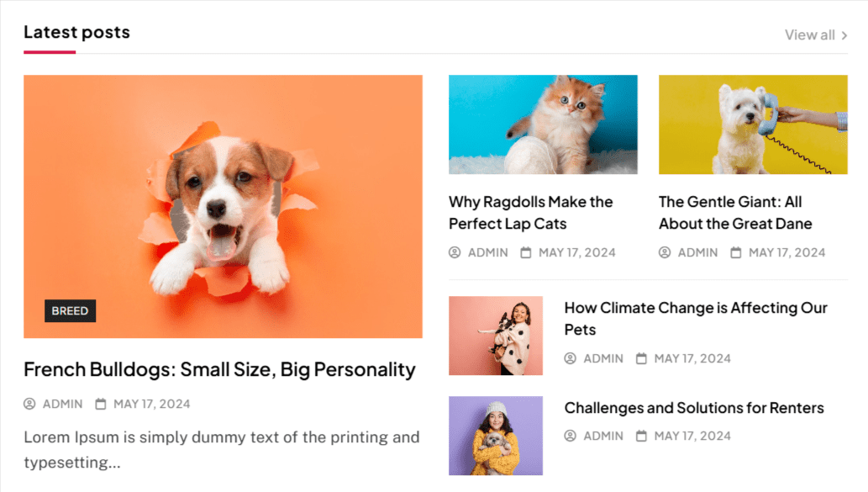Screen dimensions: 868x492
Task: Read the Why Ragdolls Make Perfect Lap Cats post
Action: coord(530,213)
